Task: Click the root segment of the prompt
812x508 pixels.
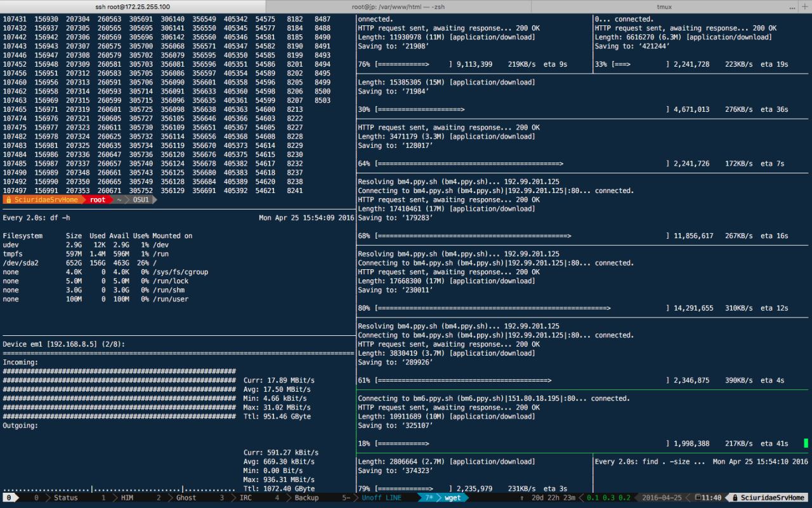Action: point(97,199)
